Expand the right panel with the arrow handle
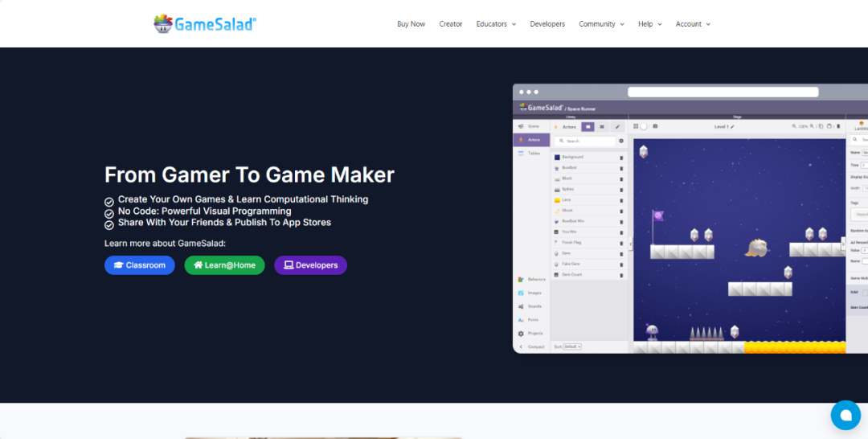Image resolution: width=868 pixels, height=439 pixels. pyautogui.click(x=843, y=243)
